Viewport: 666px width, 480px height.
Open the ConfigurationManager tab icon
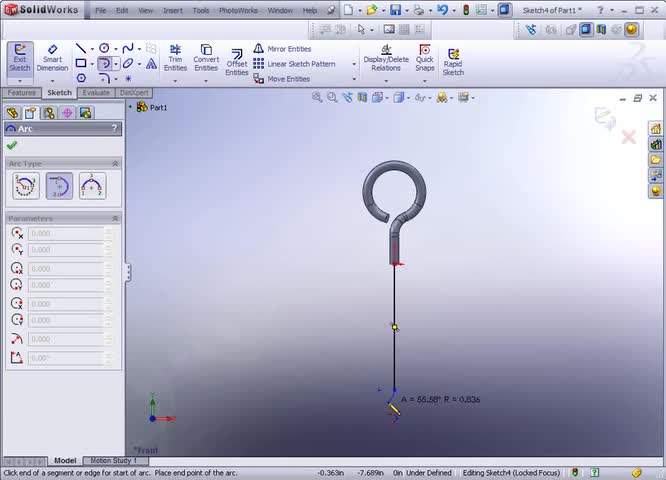point(49,113)
